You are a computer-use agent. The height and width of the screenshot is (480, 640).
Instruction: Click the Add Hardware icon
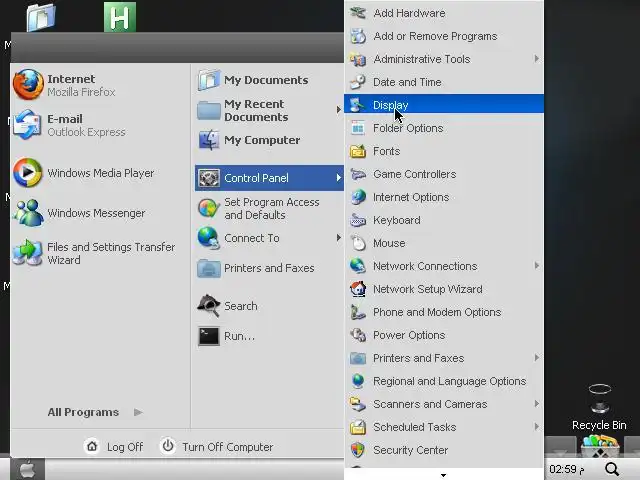(358, 13)
